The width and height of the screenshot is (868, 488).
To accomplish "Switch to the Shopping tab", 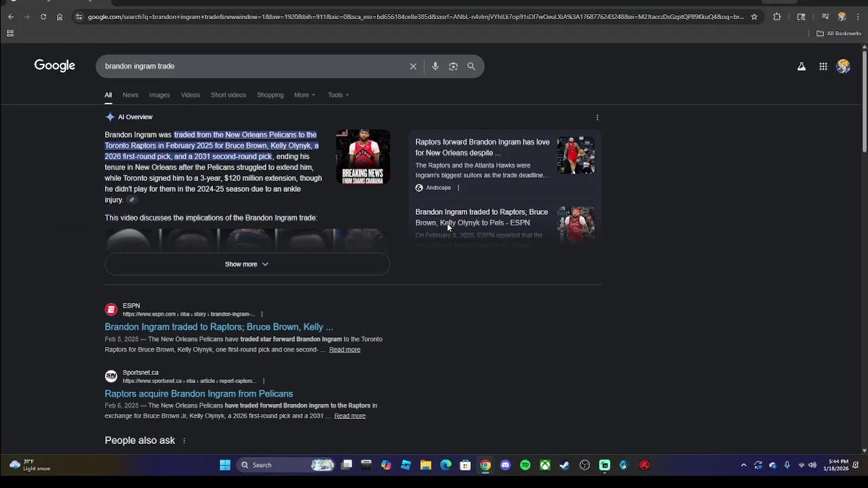I will 270,95.
